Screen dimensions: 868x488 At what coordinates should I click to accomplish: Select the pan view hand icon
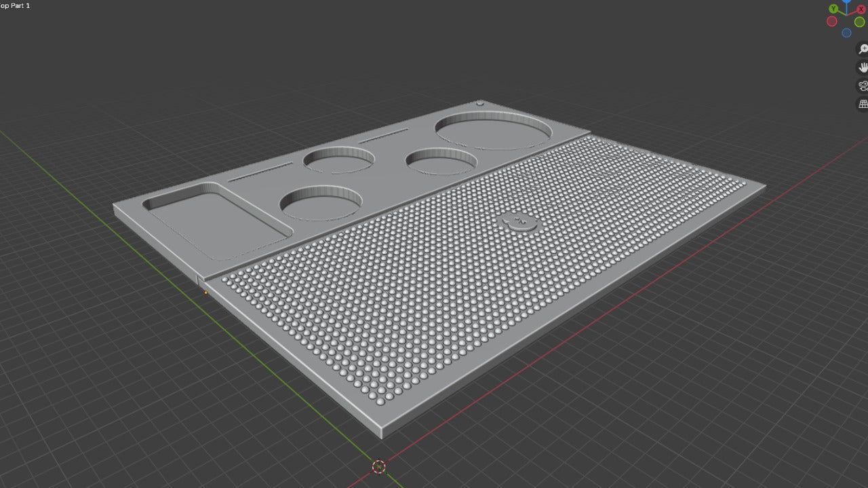point(863,67)
